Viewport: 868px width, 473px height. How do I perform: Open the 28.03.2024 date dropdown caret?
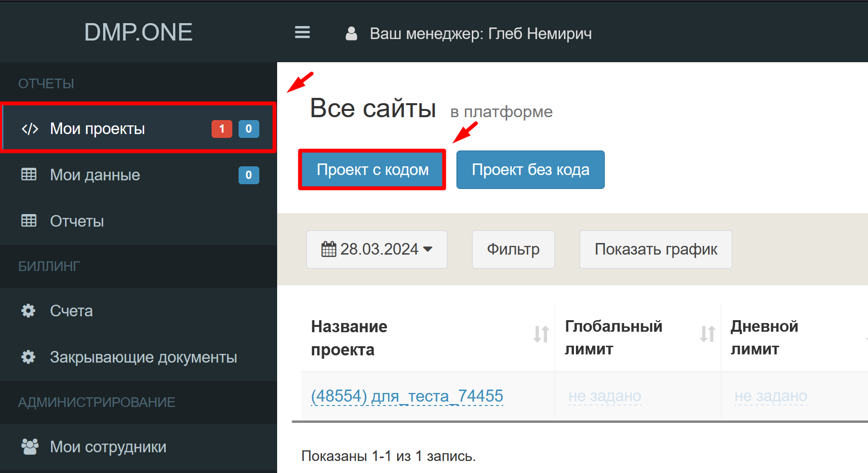(428, 249)
